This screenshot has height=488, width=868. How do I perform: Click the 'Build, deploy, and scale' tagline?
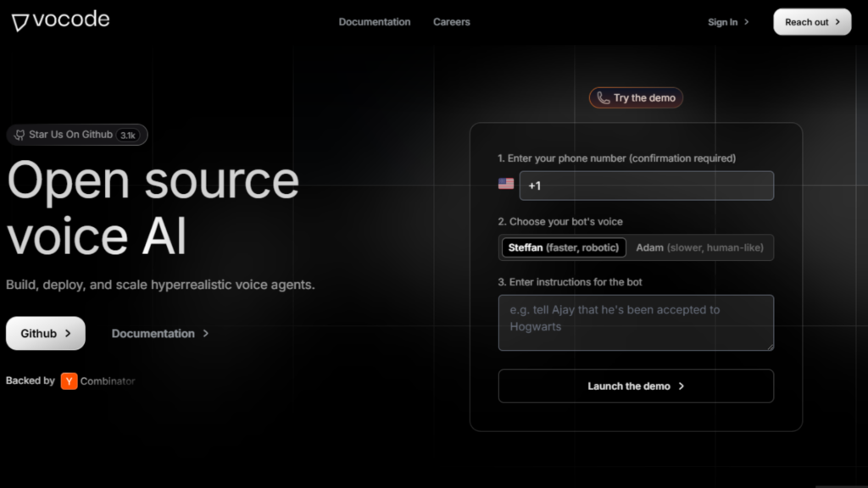(x=160, y=285)
